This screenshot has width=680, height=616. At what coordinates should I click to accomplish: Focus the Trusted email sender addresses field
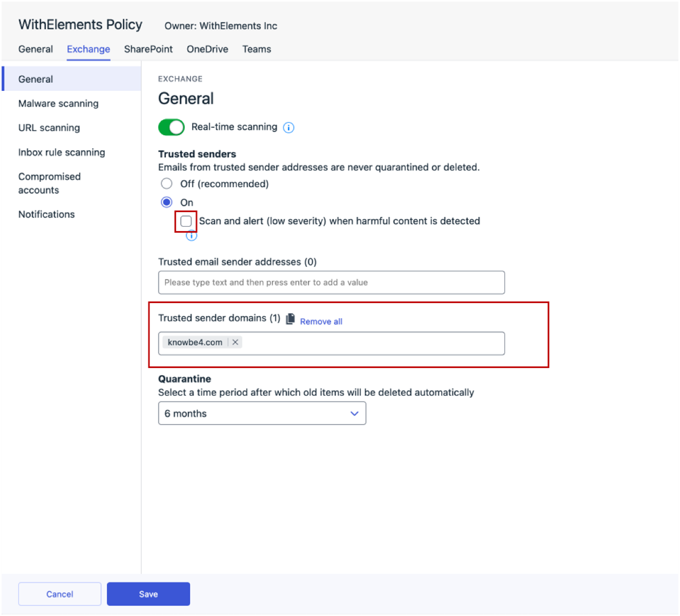click(332, 283)
